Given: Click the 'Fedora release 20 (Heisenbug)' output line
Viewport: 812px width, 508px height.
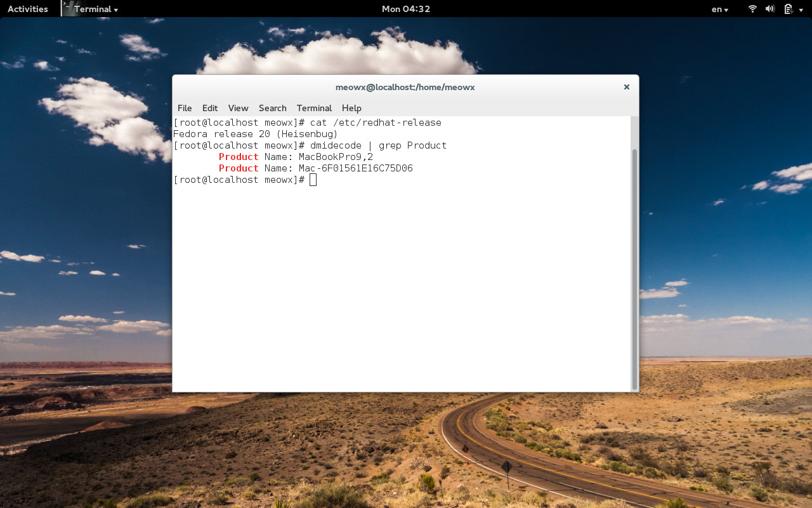Looking at the screenshot, I should pyautogui.click(x=256, y=134).
